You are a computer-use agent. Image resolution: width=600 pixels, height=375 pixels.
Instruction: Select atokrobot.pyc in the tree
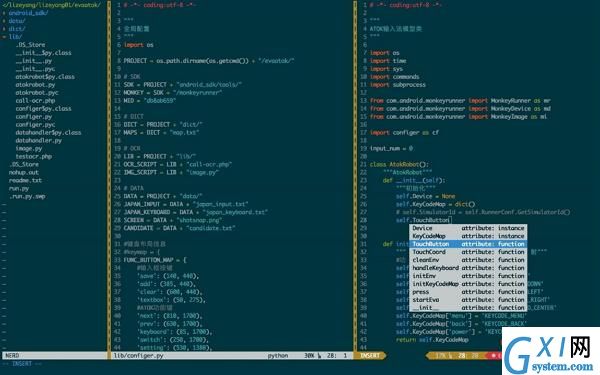(x=37, y=93)
